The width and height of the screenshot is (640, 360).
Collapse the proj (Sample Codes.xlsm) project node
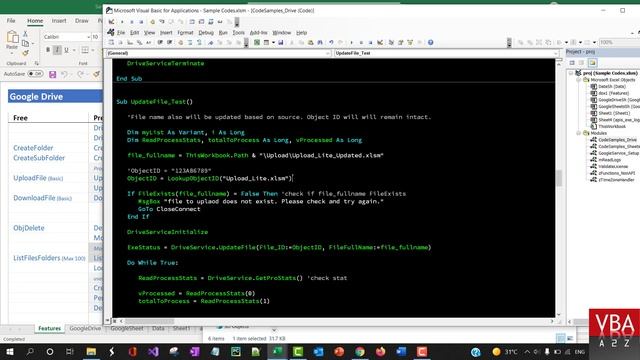click(x=571, y=73)
